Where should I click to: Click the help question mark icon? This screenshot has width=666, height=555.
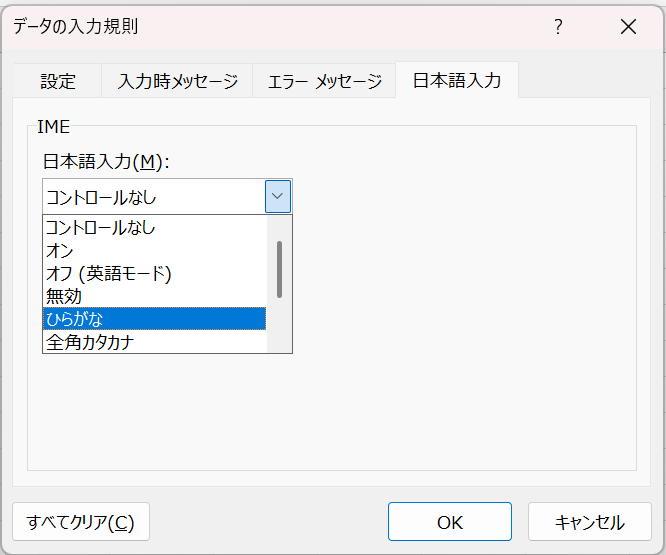[558, 27]
